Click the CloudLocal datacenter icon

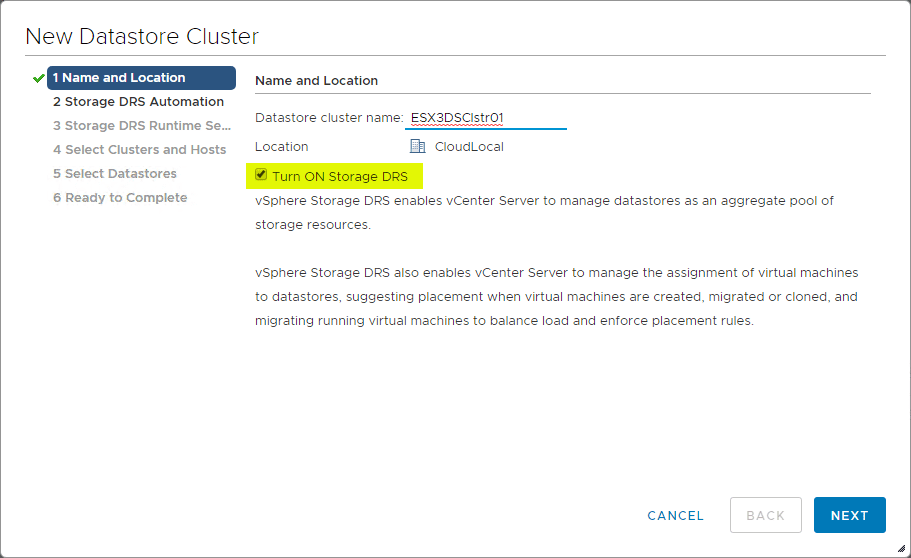coord(418,146)
